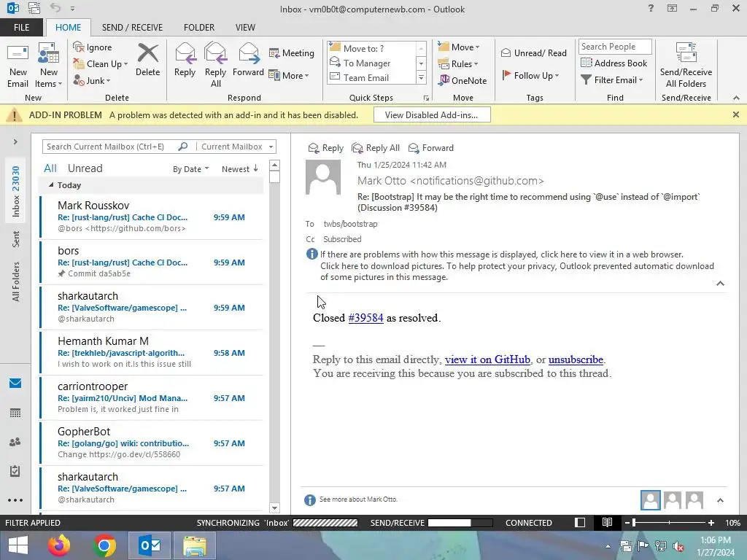Switch to Reading view in status bar
Image resolution: width=747 pixels, height=560 pixels.
(x=607, y=523)
